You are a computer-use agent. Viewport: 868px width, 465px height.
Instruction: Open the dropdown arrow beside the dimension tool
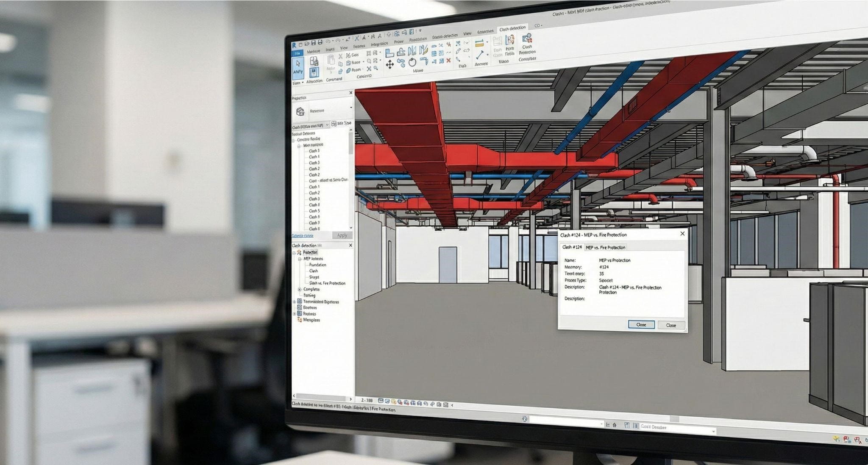[x=487, y=42]
